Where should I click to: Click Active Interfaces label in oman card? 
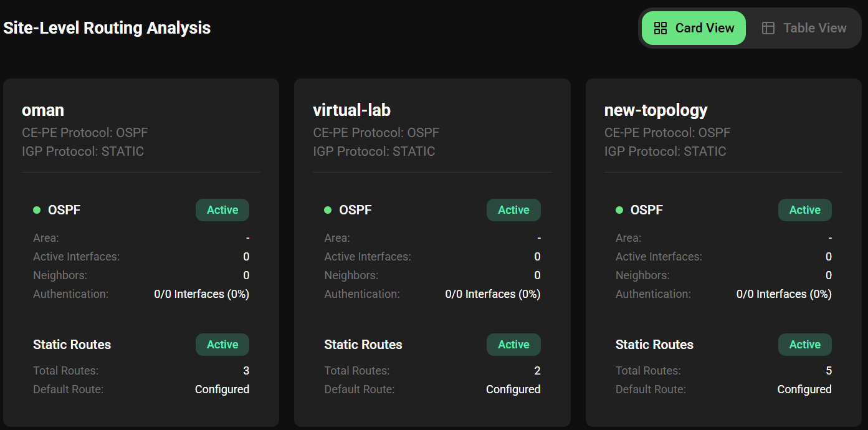(76, 257)
